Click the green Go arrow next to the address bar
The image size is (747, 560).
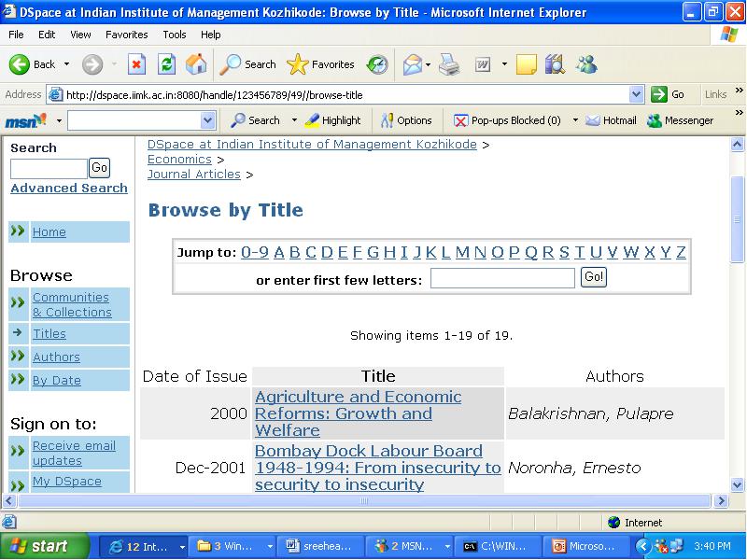click(659, 94)
